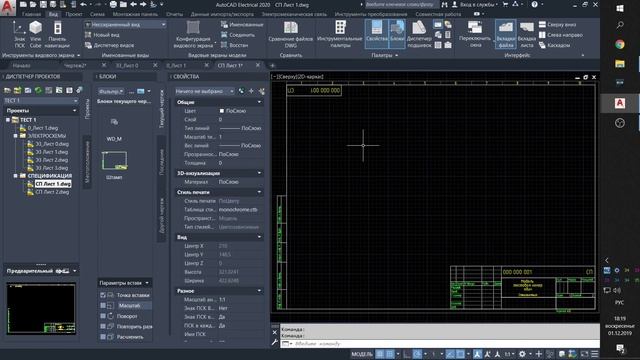This screenshot has width=640, height=360.
Task: Toggle the Blocks palette (Блоки) ribbon button
Action: coord(397,35)
